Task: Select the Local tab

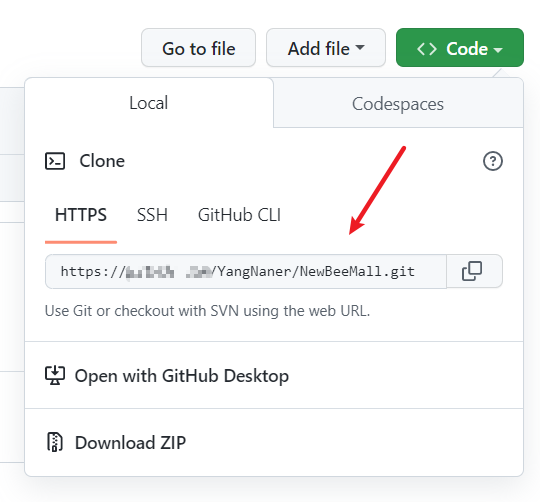Action: click(x=149, y=103)
